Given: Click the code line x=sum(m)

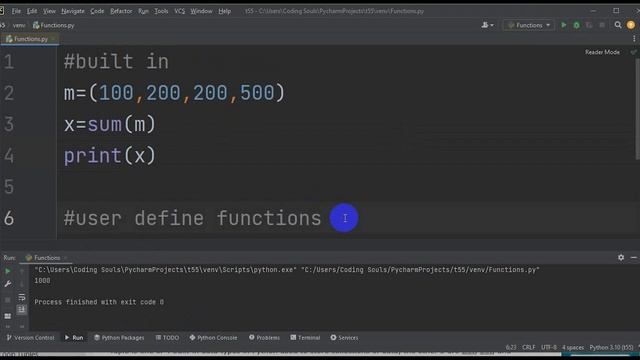Looking at the screenshot, I should [110, 124].
